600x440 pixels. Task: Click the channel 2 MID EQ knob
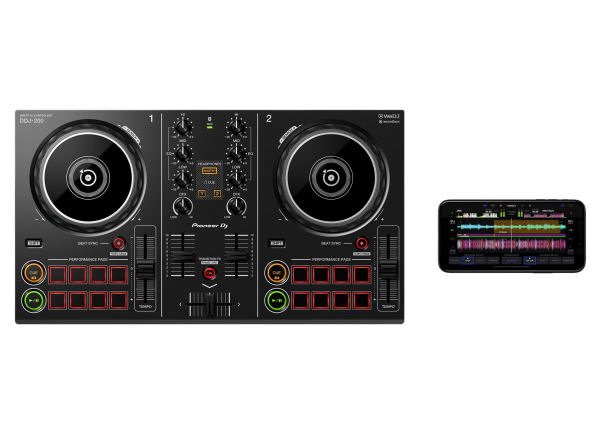point(236,153)
